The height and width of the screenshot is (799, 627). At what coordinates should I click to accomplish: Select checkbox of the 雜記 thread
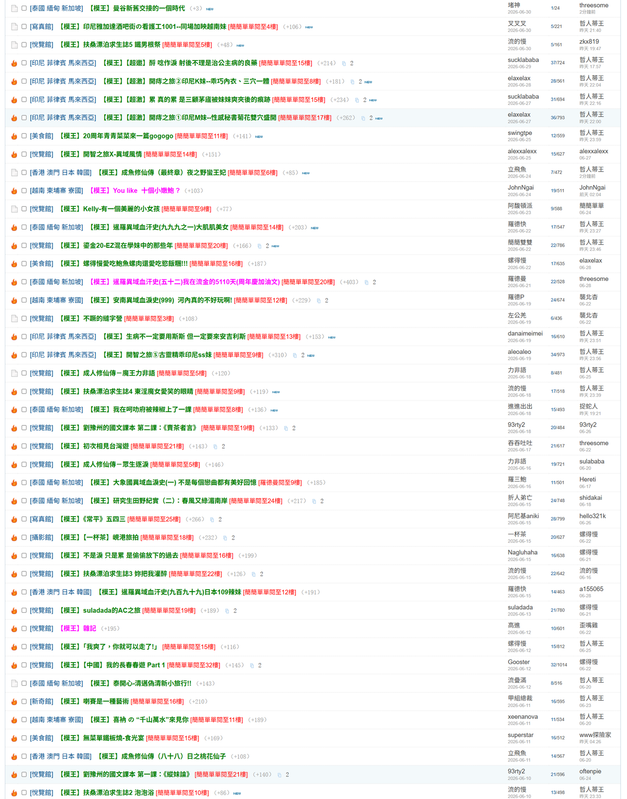(24, 629)
